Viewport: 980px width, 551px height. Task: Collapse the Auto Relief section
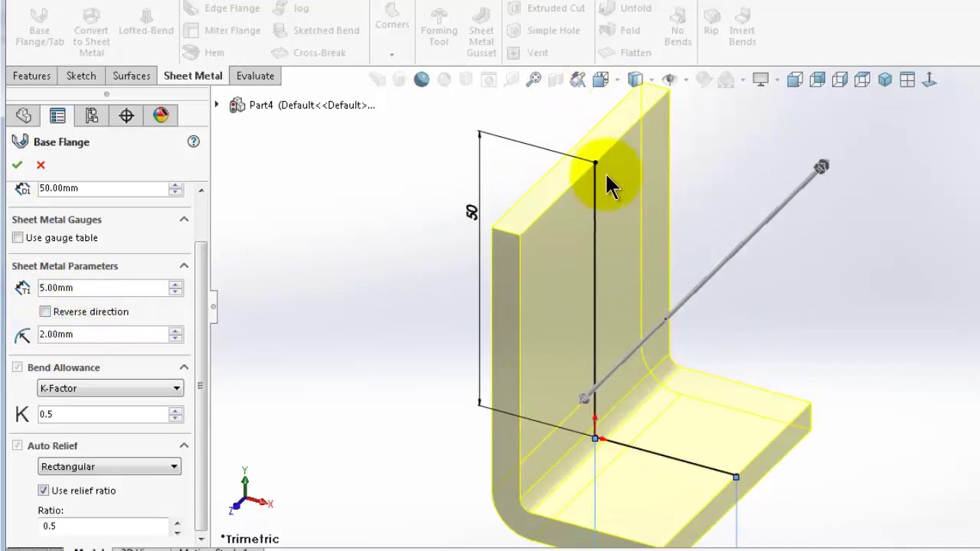[184, 445]
